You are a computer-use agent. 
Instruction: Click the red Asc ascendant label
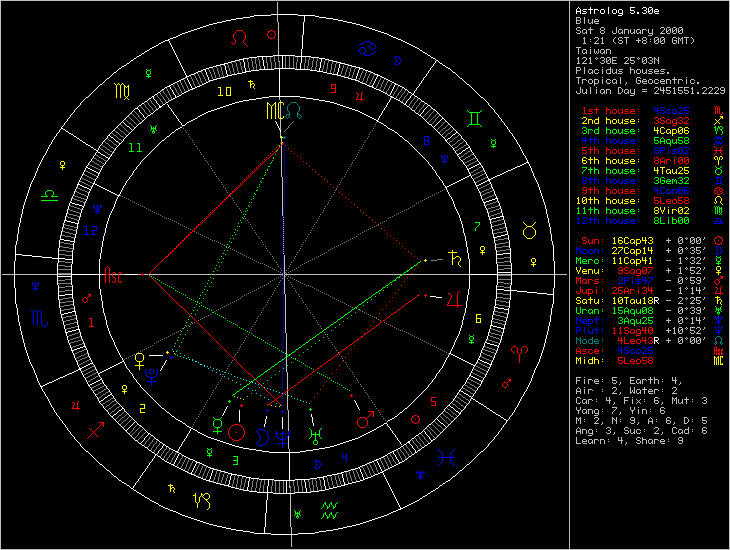tap(115, 275)
